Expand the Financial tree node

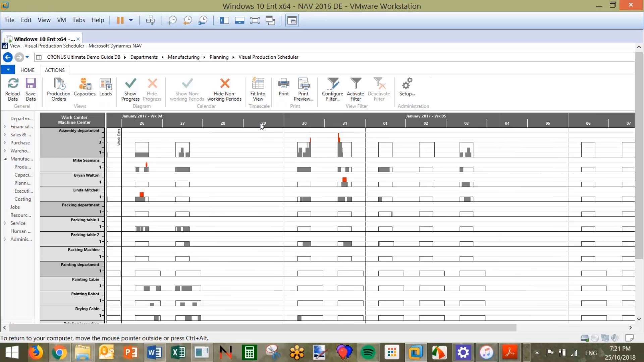(4, 126)
